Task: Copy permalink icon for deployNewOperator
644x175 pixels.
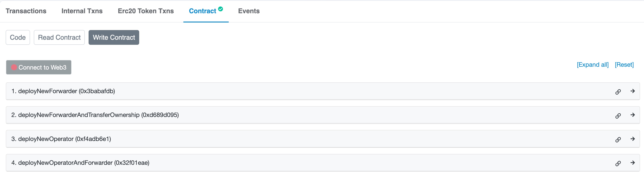Action: 618,139
